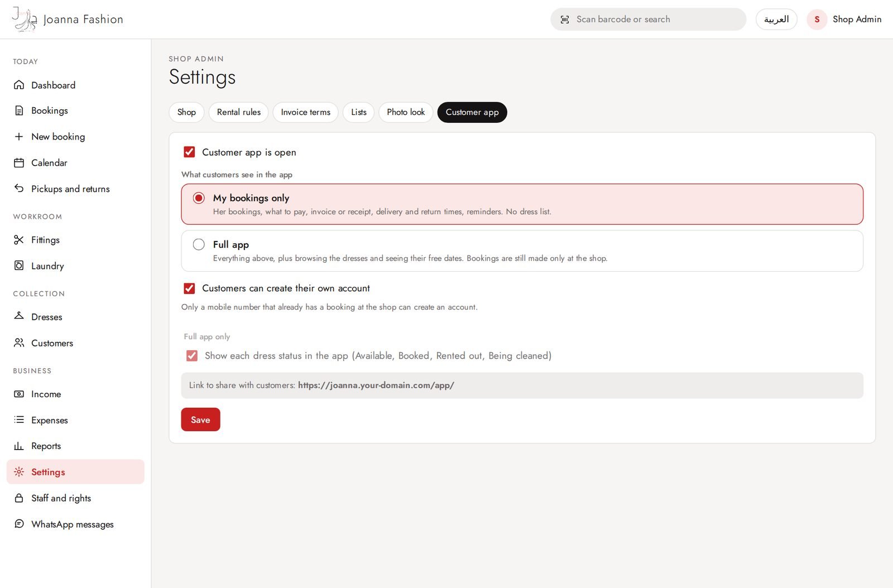The image size is (893, 588).
Task: Click the Settings gear icon in sidebar
Action: point(19,472)
